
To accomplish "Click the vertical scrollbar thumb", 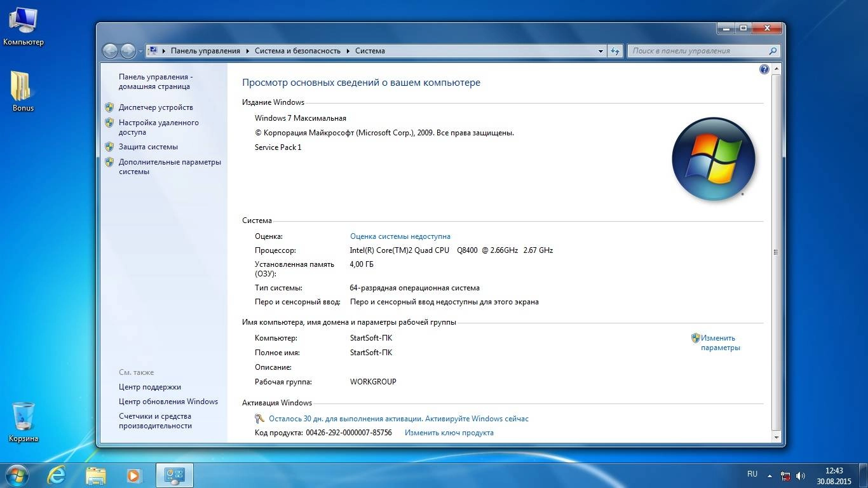I will pos(776,252).
